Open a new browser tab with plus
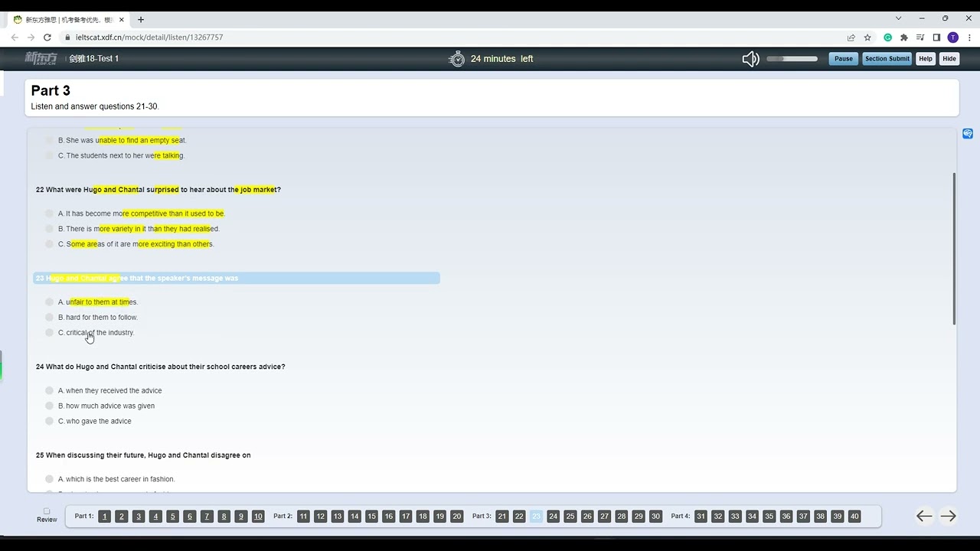This screenshot has height=551, width=980. click(x=140, y=19)
